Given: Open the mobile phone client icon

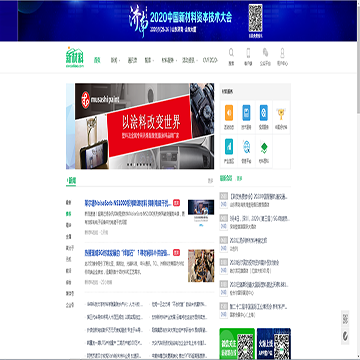Looking at the screenshot, I should [x=248, y=53].
